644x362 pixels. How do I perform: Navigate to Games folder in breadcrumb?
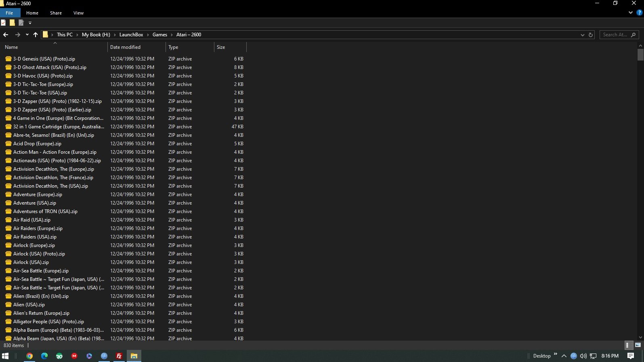160,35
